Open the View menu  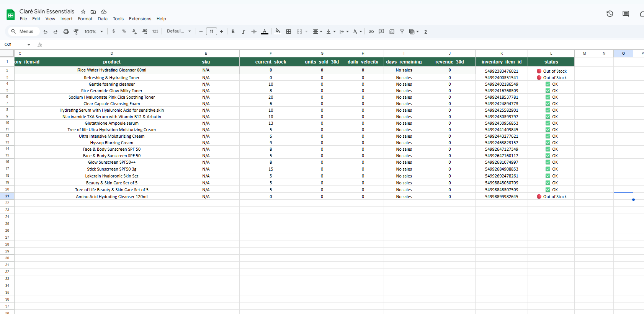coord(50,19)
